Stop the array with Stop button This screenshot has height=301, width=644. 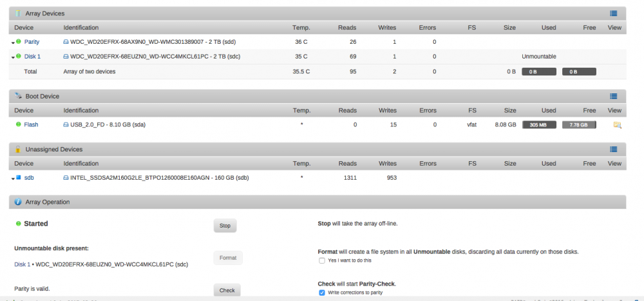225,226
